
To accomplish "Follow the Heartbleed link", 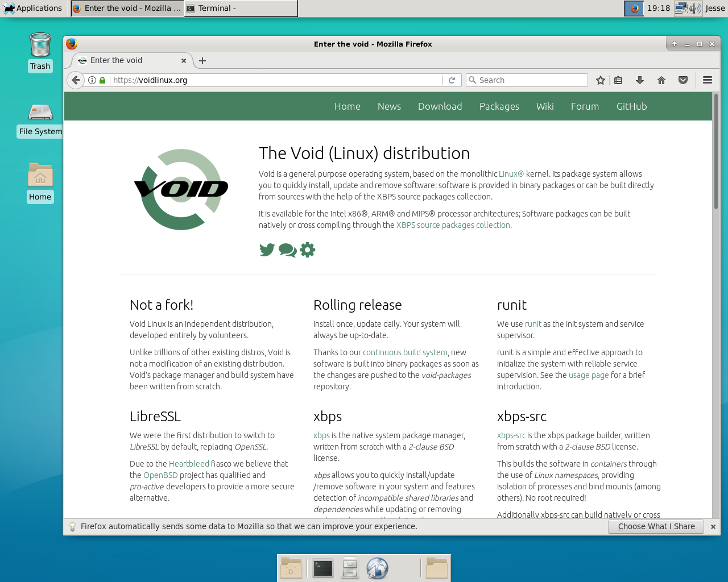I will (189, 464).
